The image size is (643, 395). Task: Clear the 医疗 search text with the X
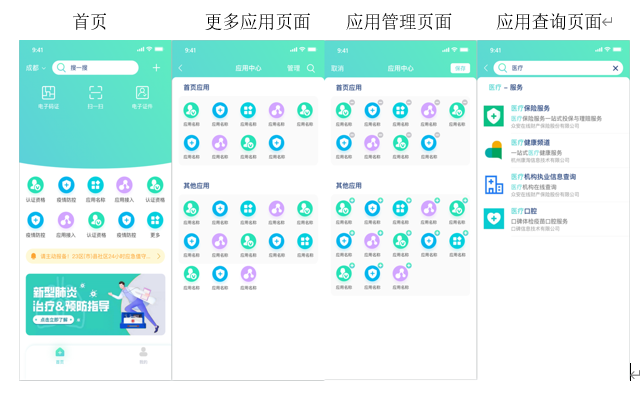615,68
